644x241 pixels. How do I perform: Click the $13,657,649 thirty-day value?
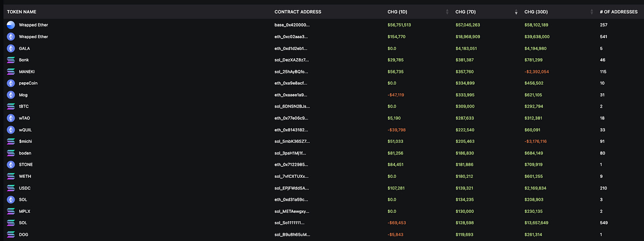point(537,223)
